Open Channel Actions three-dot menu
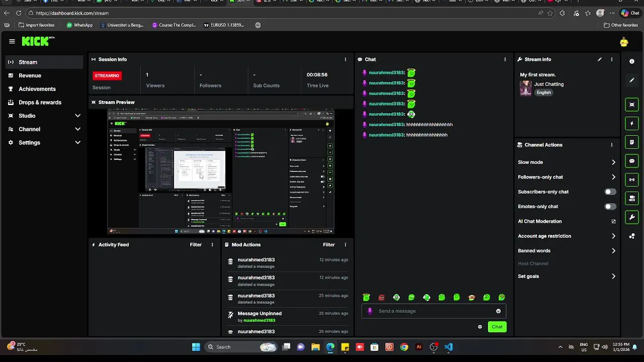This screenshot has height=362, width=644. pyautogui.click(x=612, y=145)
